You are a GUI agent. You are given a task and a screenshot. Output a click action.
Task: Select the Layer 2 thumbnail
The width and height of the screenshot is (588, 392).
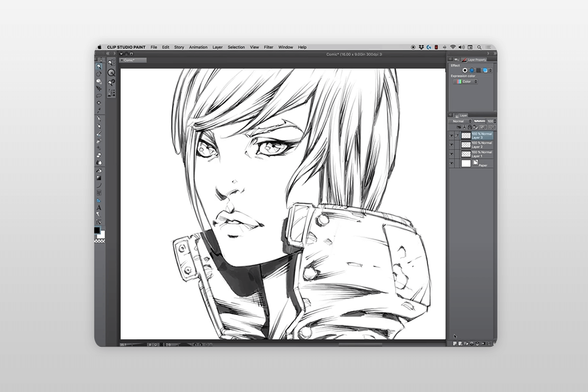466,145
